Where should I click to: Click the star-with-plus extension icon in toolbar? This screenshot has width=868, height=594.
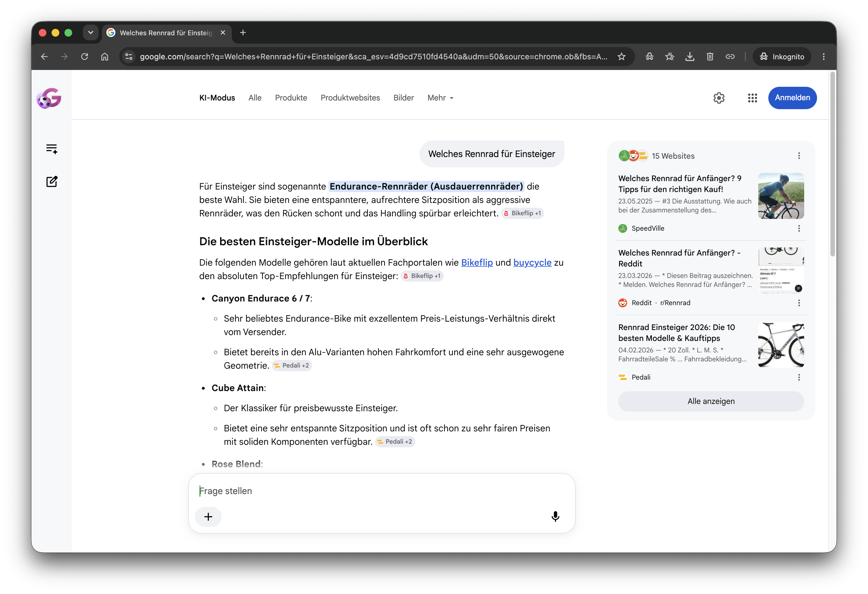point(670,56)
